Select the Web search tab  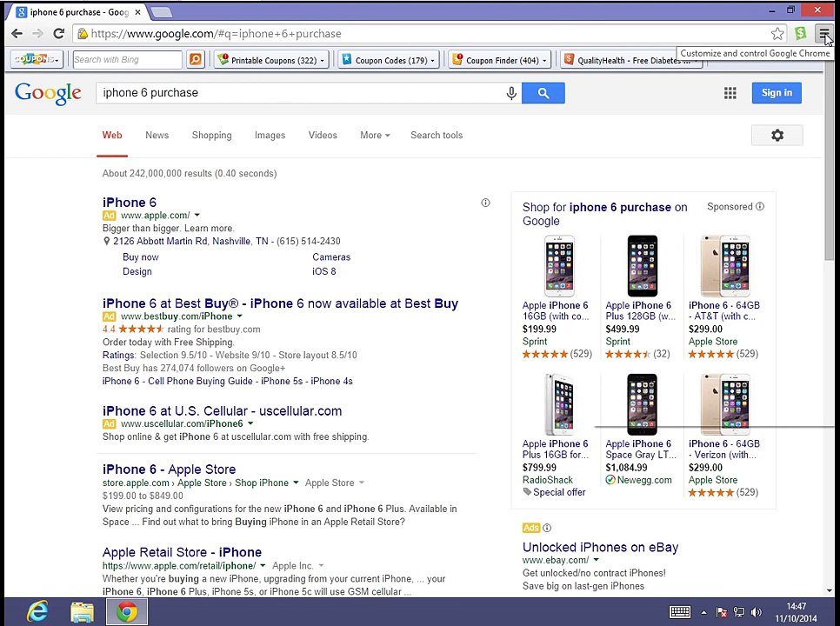[x=112, y=135]
